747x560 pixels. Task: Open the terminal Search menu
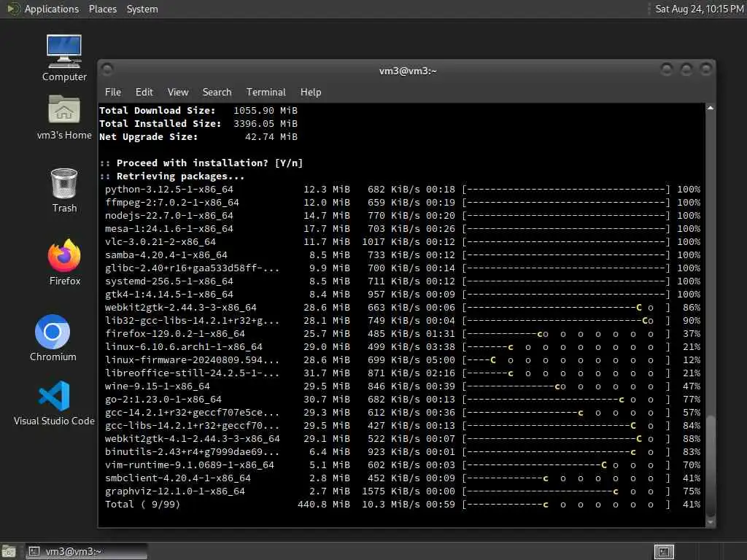[x=217, y=92]
